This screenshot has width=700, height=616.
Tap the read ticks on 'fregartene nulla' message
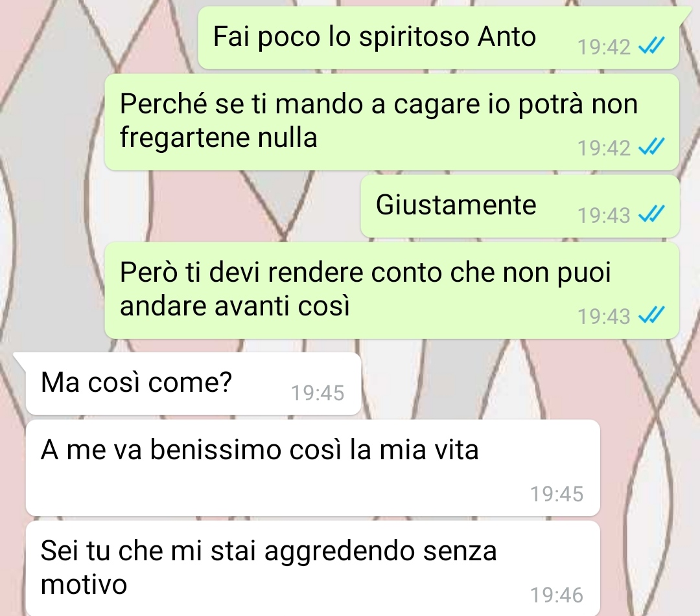point(652,147)
